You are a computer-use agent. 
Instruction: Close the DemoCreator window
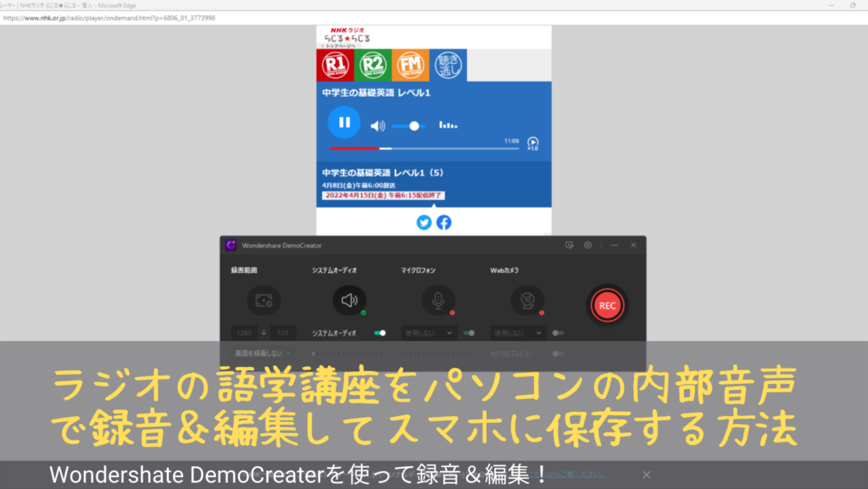click(633, 245)
